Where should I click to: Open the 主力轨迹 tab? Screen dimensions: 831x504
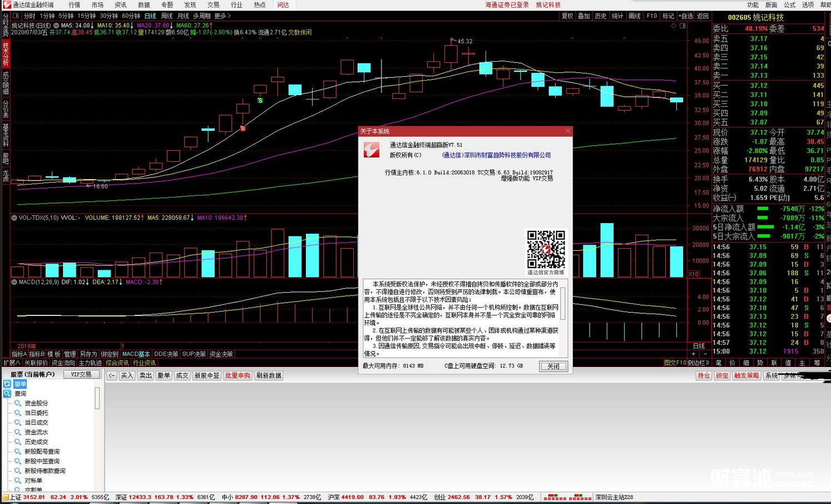coord(90,363)
